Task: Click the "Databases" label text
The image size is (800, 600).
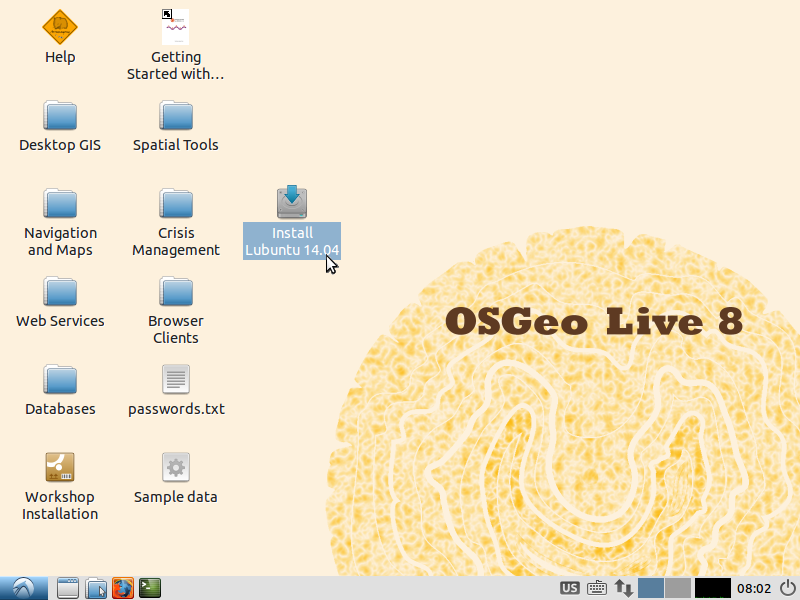Action: point(60,409)
